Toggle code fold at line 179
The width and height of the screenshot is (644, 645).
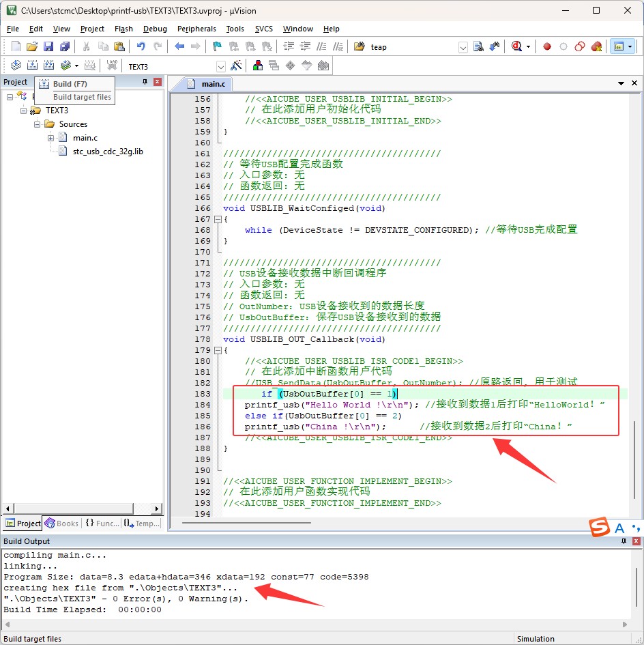point(218,350)
